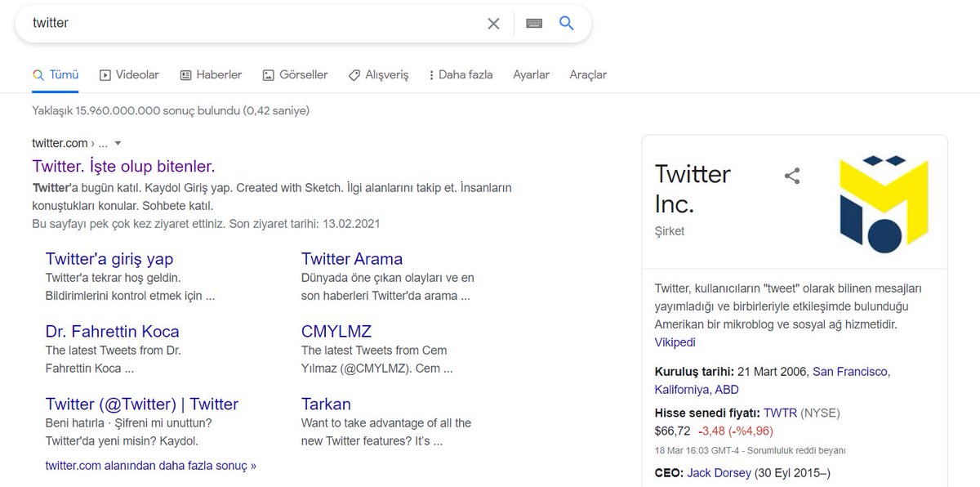
Task: Click the stock price '$66,72'
Action: pos(673,431)
